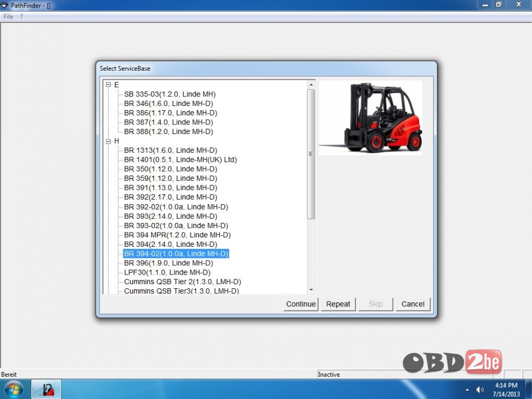This screenshot has height=399, width=532.
Task: Select BR 393-02(1.0.0a, Linde MH-D)
Action: point(176,225)
